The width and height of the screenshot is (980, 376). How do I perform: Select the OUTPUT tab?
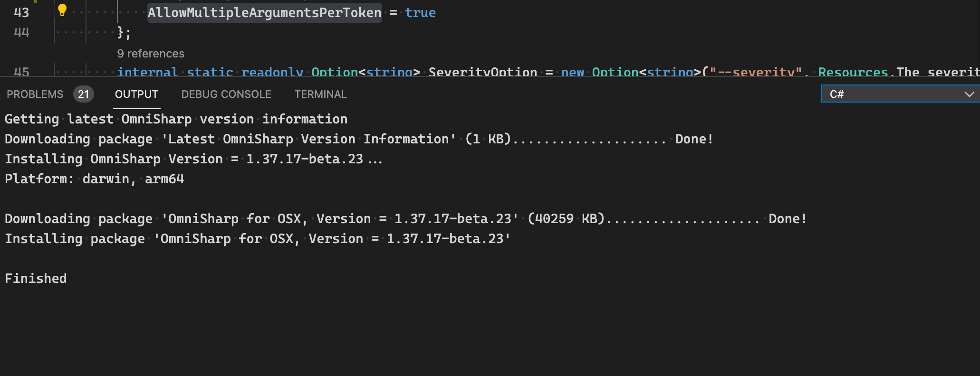click(x=136, y=94)
